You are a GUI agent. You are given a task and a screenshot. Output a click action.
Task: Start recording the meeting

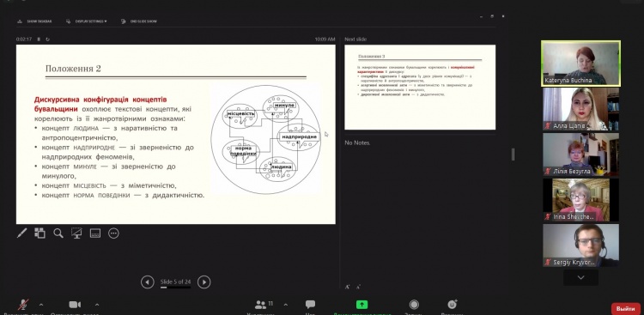pos(414,305)
